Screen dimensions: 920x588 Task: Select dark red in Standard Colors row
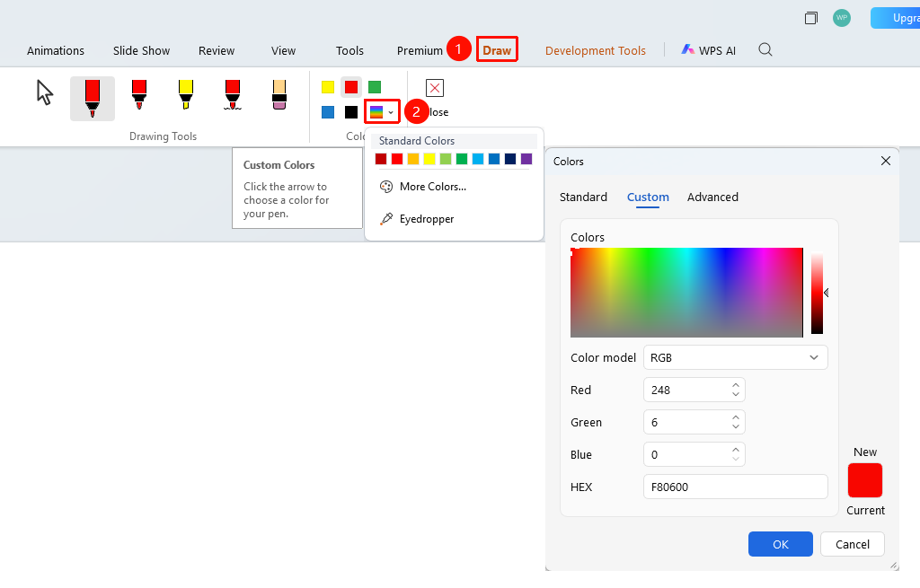point(381,159)
